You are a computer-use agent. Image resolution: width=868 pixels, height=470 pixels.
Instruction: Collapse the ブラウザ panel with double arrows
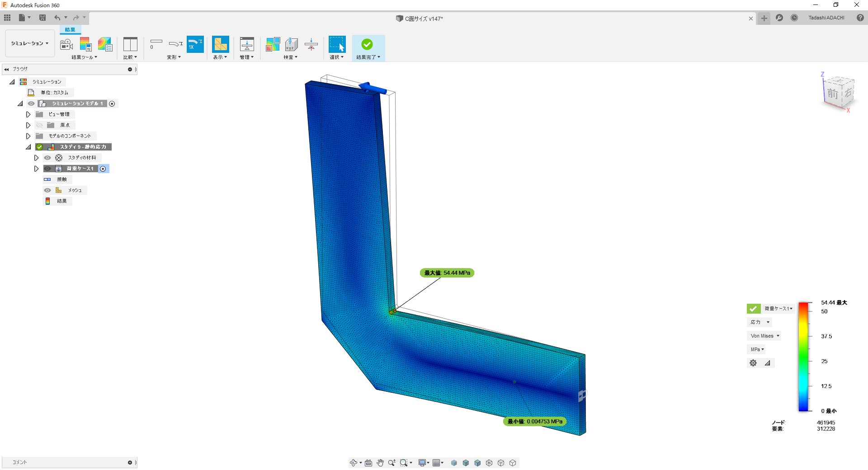coord(6,69)
